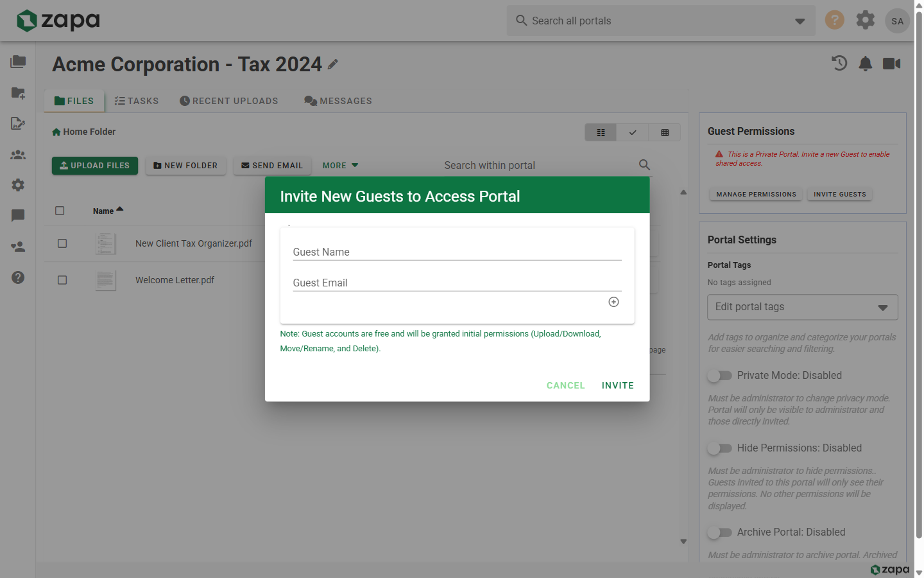Switch to the RECENT UPLOADS tab
924x578 pixels.
point(229,101)
